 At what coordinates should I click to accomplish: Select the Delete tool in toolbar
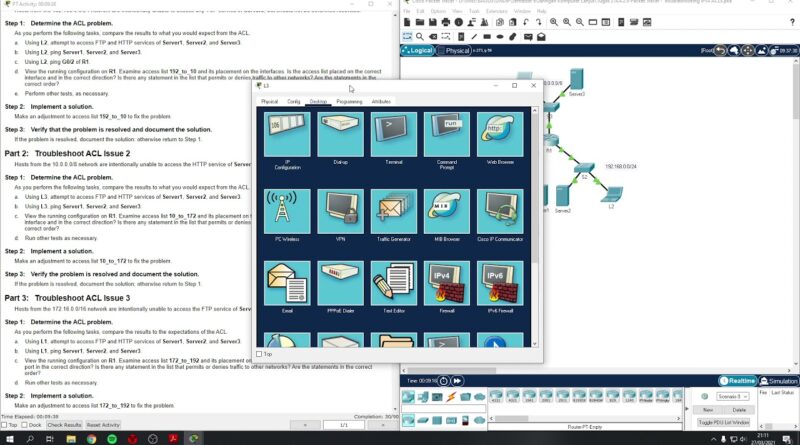click(433, 37)
